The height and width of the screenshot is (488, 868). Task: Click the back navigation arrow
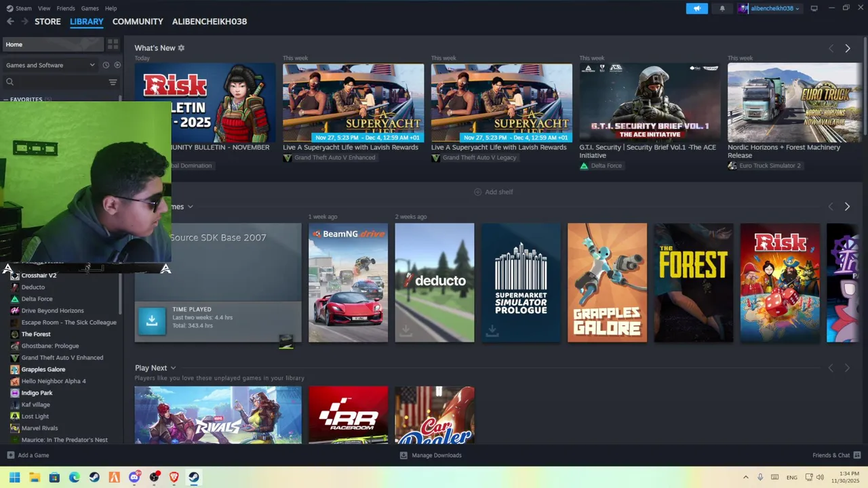(x=10, y=22)
